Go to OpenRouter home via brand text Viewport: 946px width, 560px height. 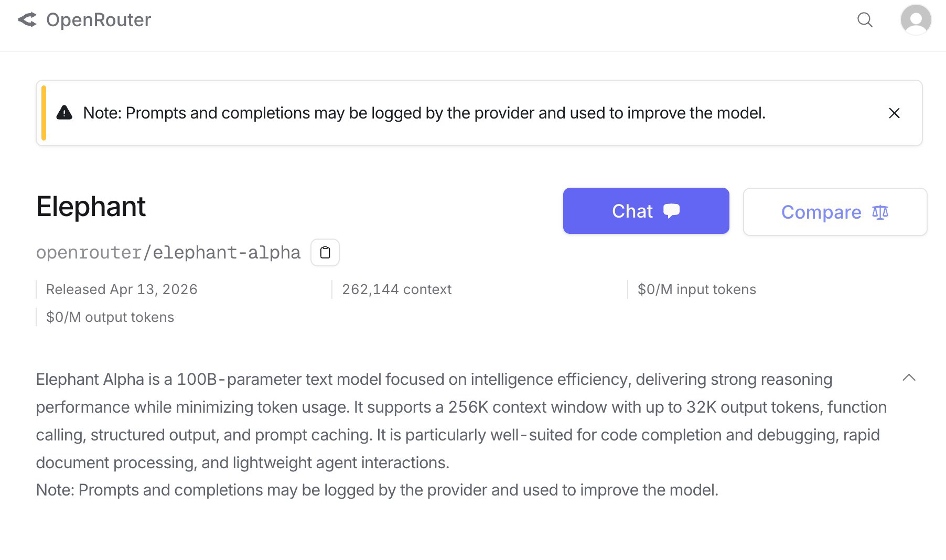click(x=99, y=20)
